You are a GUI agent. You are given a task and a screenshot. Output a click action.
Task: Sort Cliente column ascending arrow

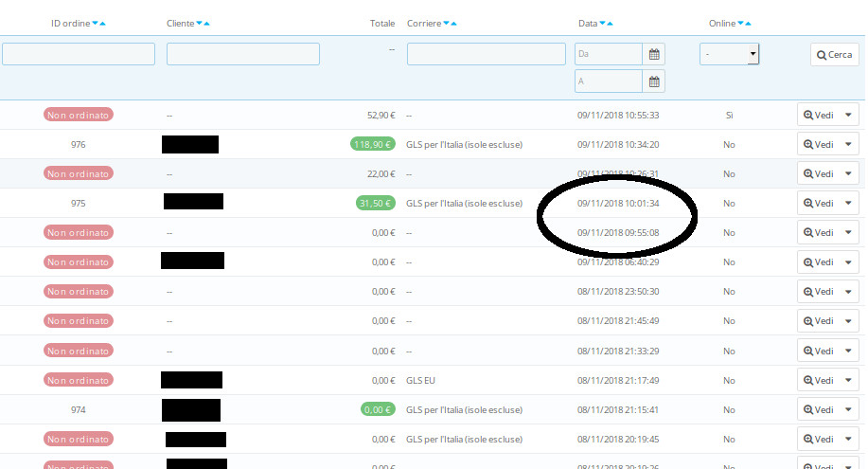(x=206, y=24)
